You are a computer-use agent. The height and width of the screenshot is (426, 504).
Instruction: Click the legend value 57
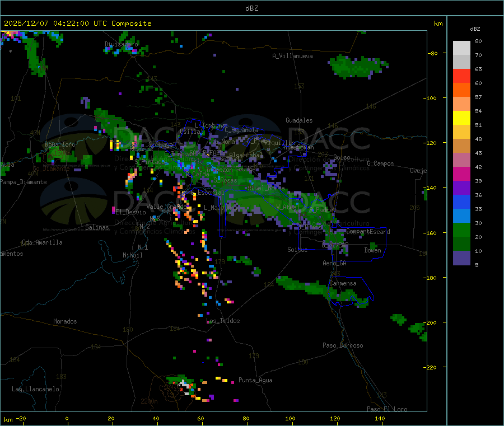[478, 97]
